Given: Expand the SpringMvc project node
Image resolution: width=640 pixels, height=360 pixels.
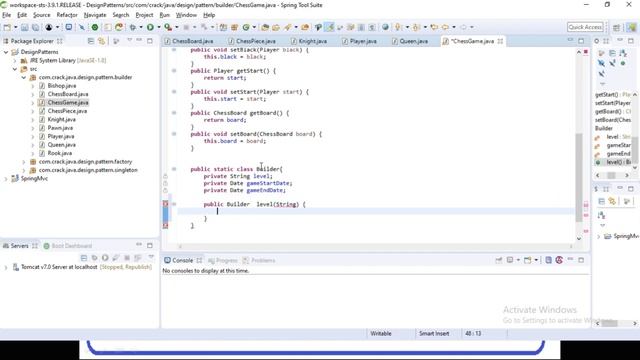Looking at the screenshot, I should point(6,179).
